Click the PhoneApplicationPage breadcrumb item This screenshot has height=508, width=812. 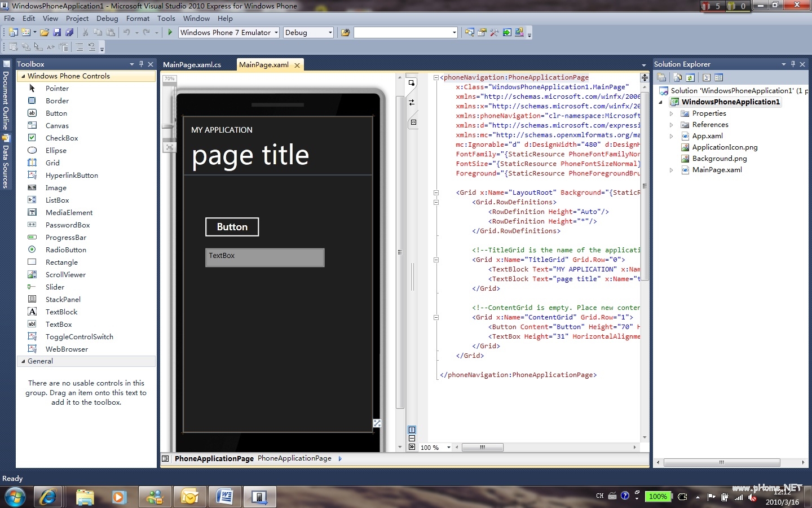click(294, 458)
